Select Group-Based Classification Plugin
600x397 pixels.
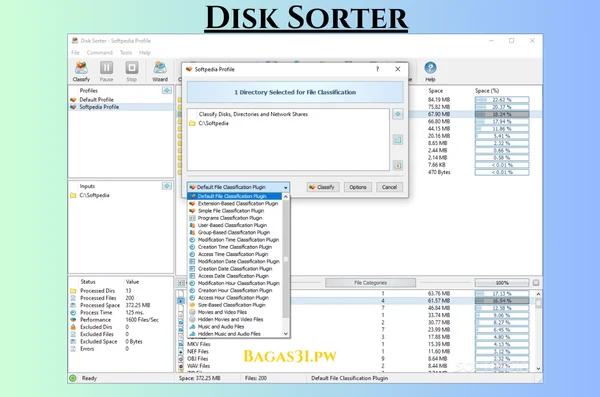235,232
